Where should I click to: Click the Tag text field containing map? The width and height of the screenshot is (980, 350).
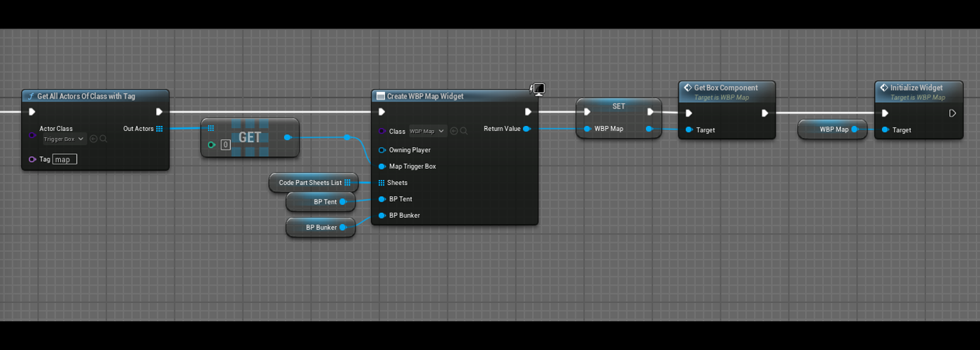65,160
